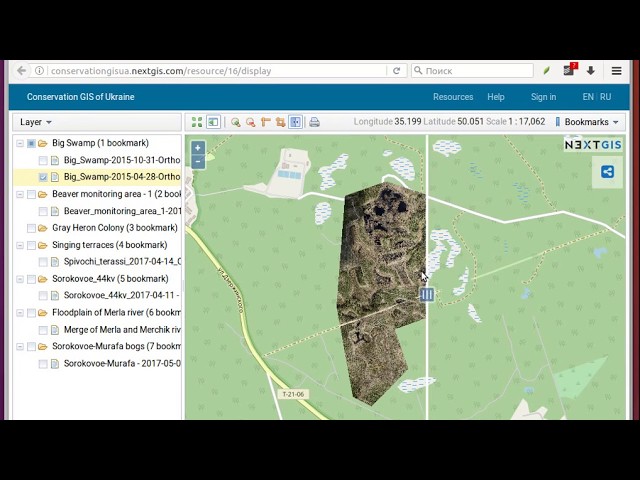Viewport: 640px width, 480px height.
Task: Click the Big Swamp folder icon
Action: 42,143
